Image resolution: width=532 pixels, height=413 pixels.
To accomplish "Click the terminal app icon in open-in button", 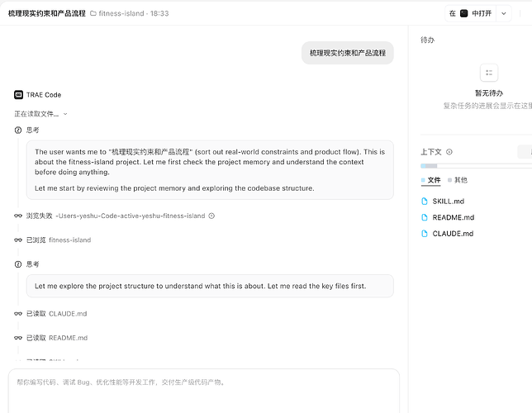I will (x=463, y=13).
